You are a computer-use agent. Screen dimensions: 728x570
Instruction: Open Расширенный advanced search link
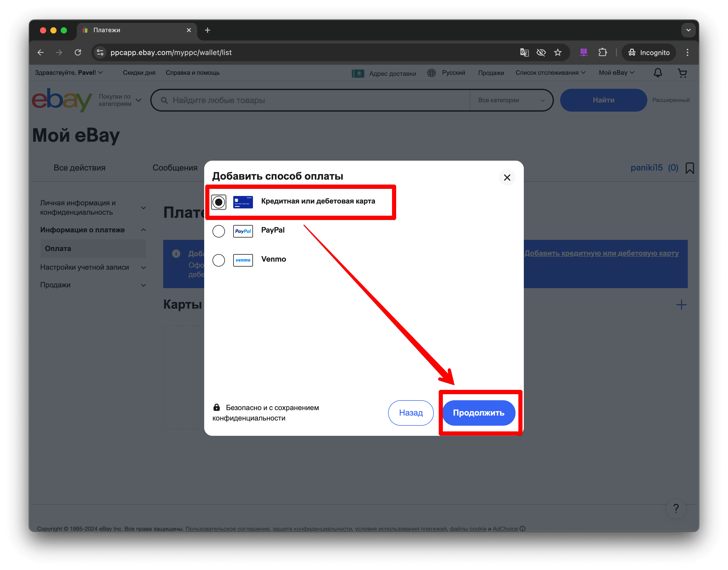(x=671, y=100)
